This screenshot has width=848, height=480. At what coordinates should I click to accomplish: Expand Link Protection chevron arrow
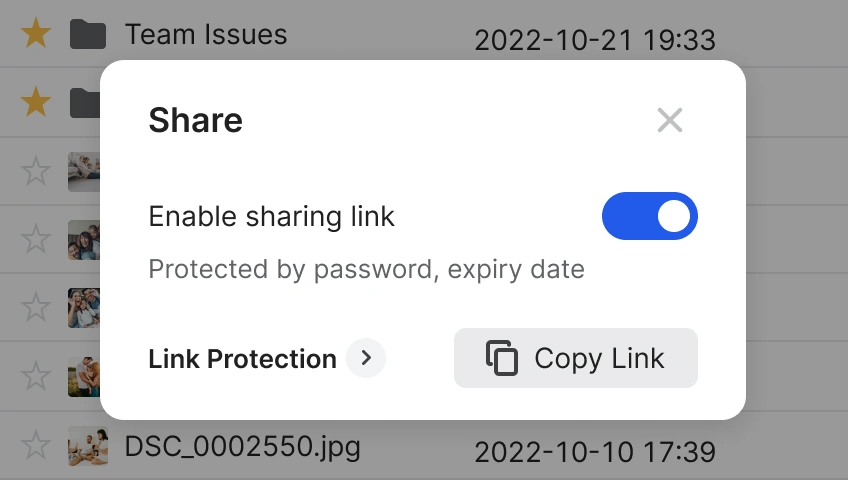click(366, 358)
